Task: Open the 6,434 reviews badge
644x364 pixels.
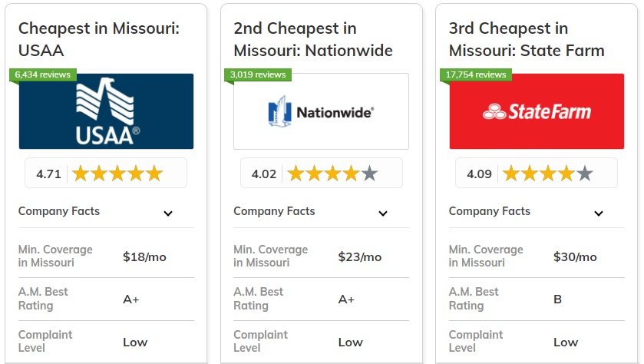Action: [x=42, y=74]
